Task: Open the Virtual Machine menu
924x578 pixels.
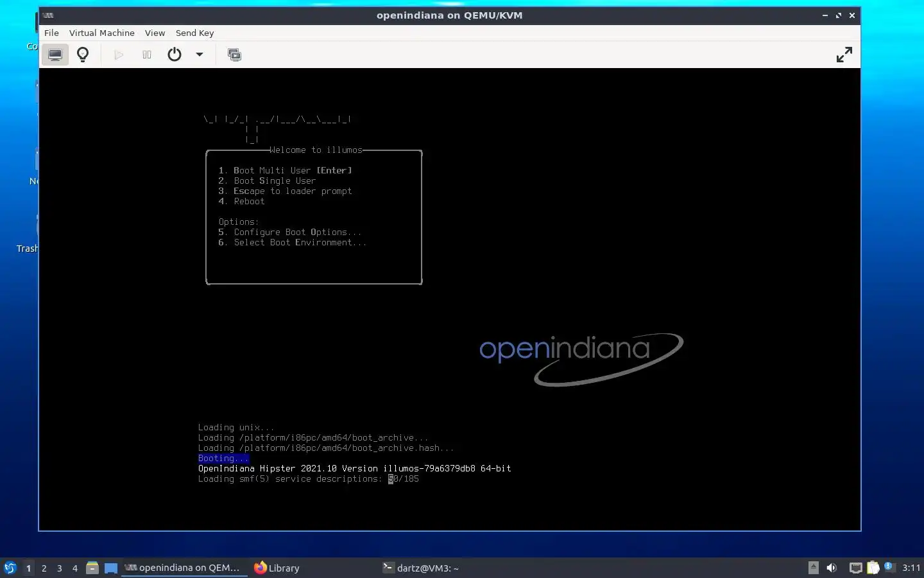Action: pos(102,33)
